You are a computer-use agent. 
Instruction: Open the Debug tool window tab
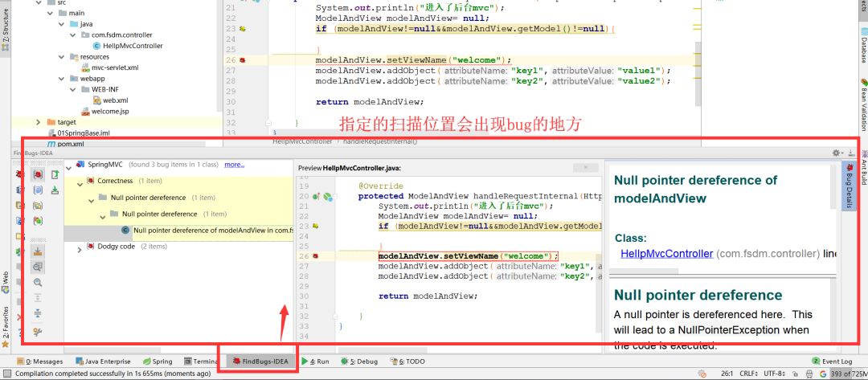tap(359, 362)
